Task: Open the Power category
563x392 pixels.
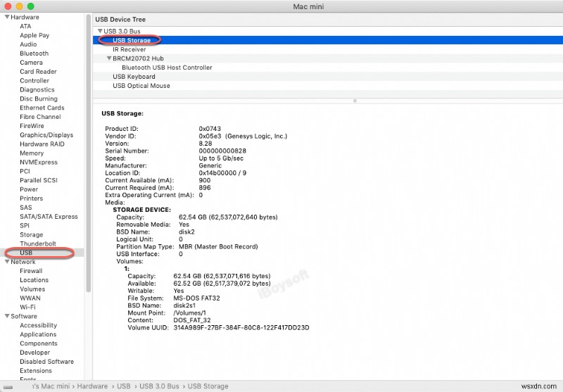Action: tap(29, 189)
